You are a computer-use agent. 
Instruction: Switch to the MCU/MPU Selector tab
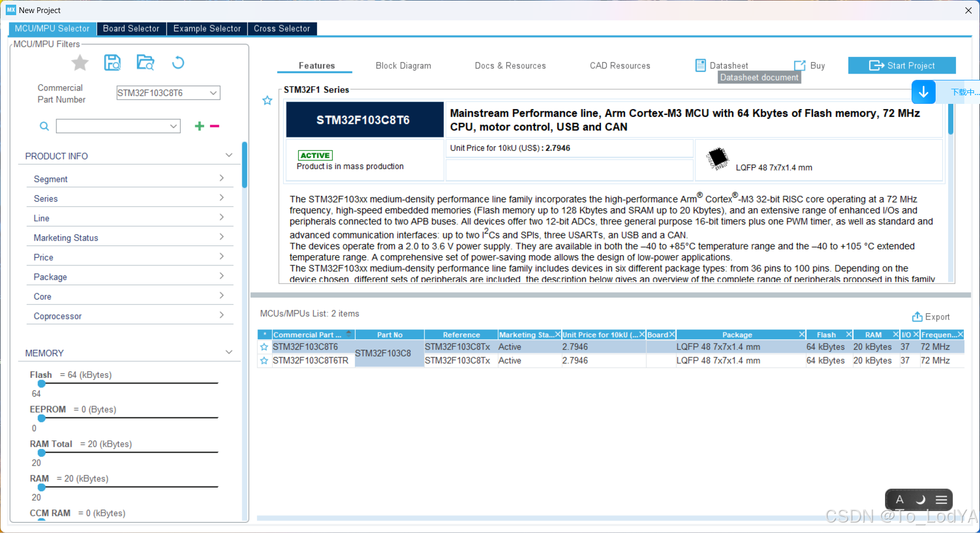[x=52, y=29]
